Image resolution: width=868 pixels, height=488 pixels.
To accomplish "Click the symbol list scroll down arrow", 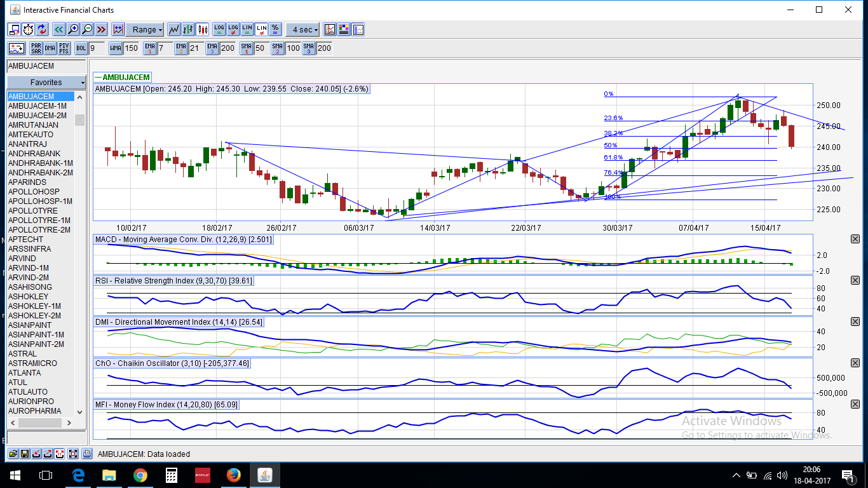I will tap(79, 412).
